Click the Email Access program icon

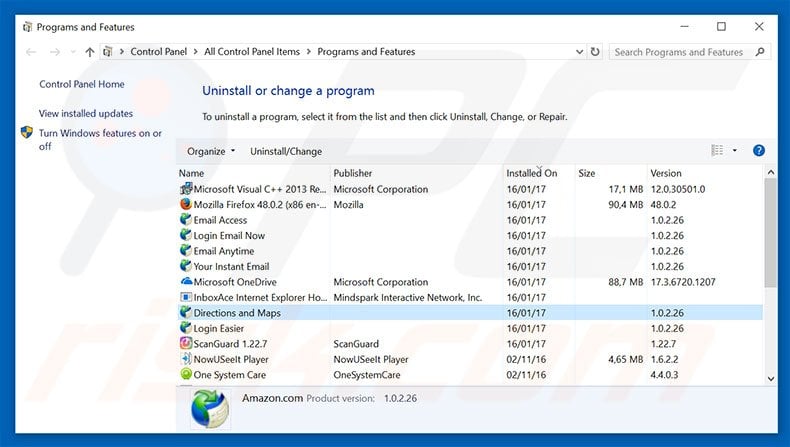[x=186, y=220]
